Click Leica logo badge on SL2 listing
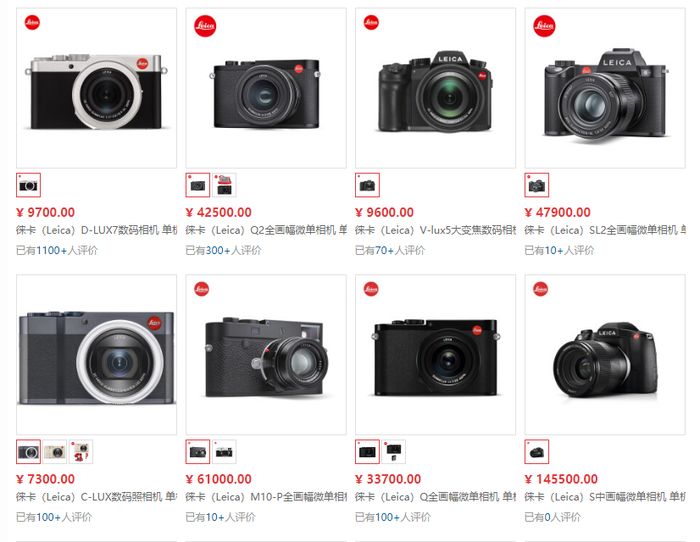Image resolution: width=700 pixels, height=542 pixels. 544,26
